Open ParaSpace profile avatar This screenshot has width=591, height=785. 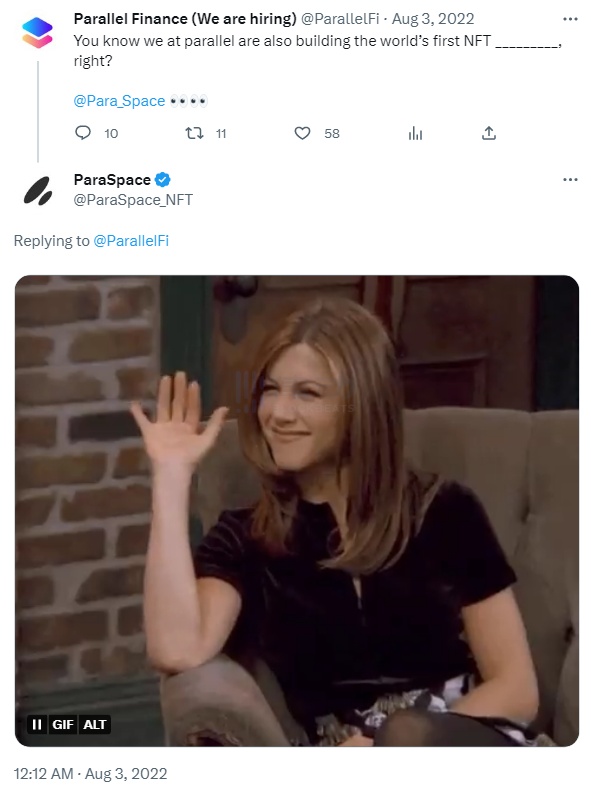[38, 191]
